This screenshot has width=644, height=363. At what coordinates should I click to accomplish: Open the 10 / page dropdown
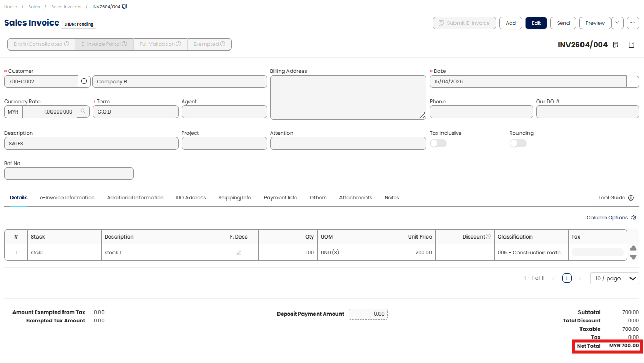point(615,279)
